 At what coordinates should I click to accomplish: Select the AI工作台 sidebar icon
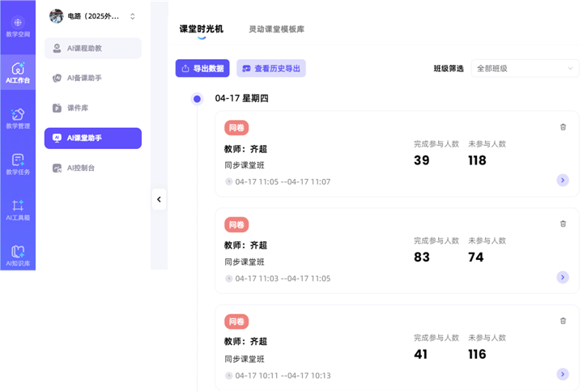(x=18, y=73)
